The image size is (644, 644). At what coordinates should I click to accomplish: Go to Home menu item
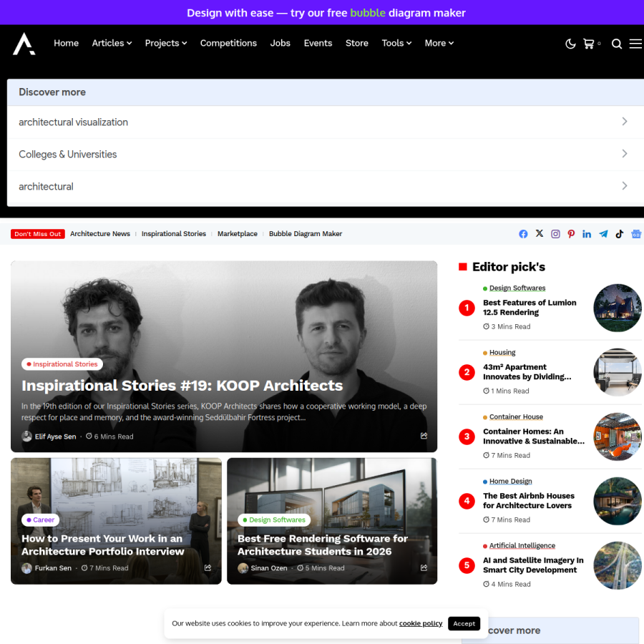coord(66,43)
